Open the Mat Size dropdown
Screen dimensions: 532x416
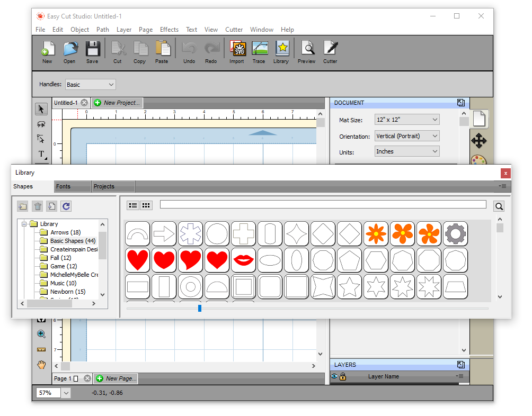point(407,120)
